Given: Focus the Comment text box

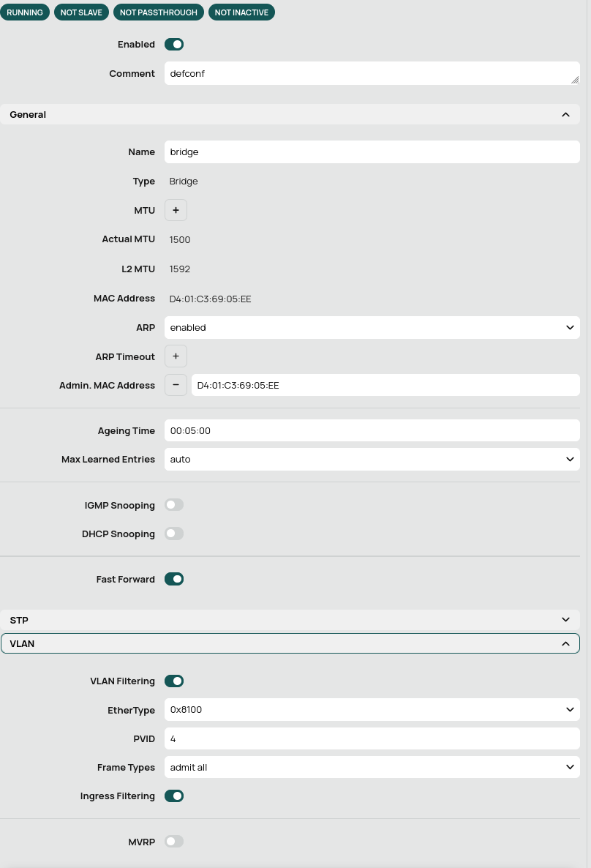Looking at the screenshot, I should 366,73.
